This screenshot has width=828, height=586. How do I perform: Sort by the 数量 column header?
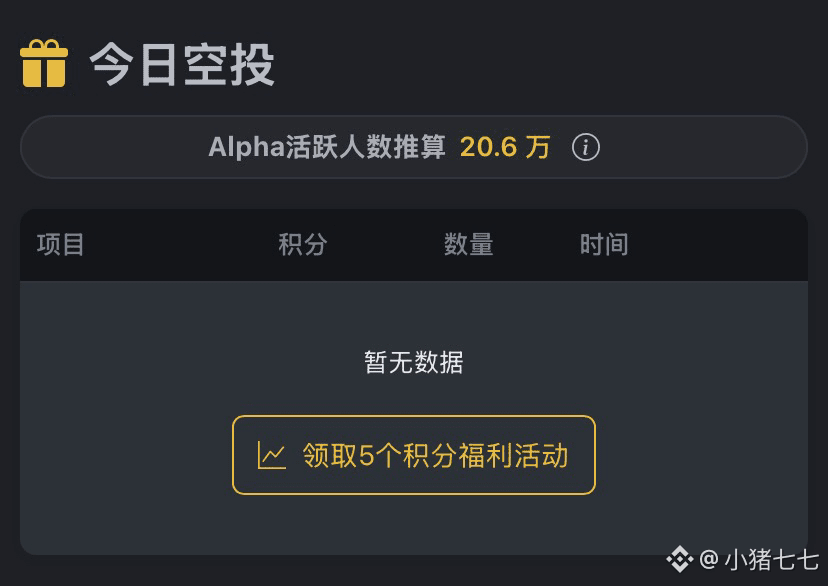(x=468, y=245)
